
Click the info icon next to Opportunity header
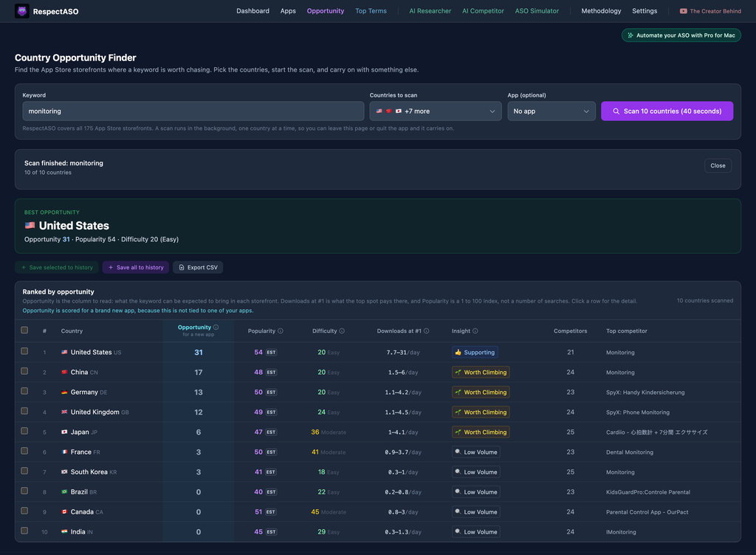pyautogui.click(x=216, y=327)
